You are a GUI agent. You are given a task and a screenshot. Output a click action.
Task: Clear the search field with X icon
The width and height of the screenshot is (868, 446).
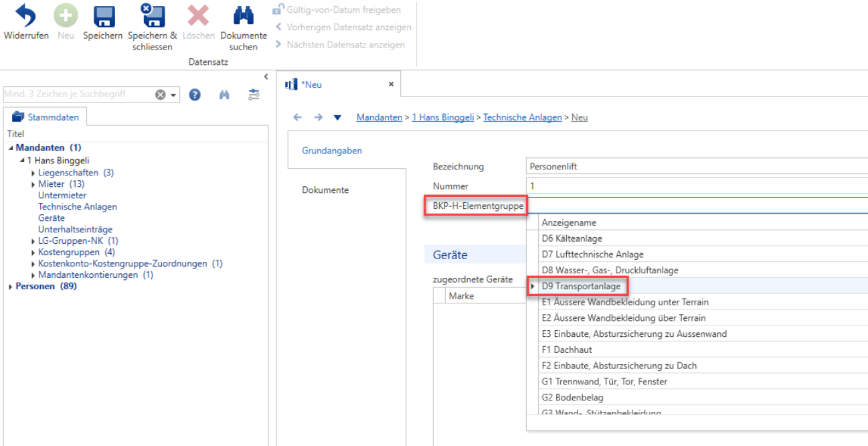pyautogui.click(x=161, y=94)
